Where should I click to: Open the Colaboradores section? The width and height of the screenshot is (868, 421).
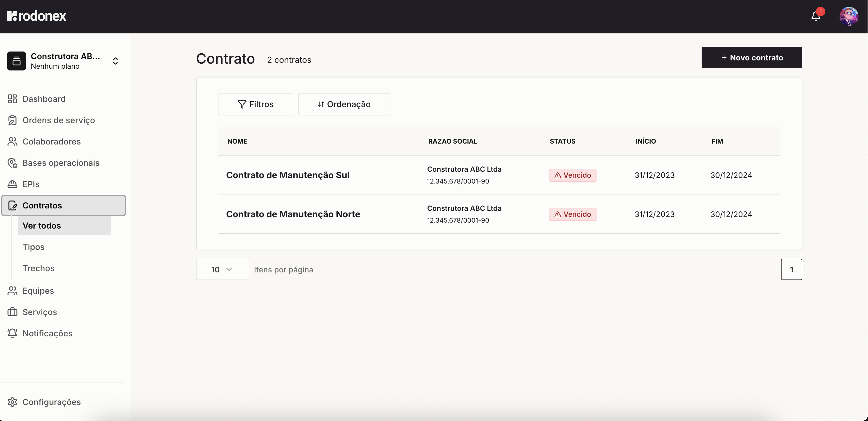51,142
